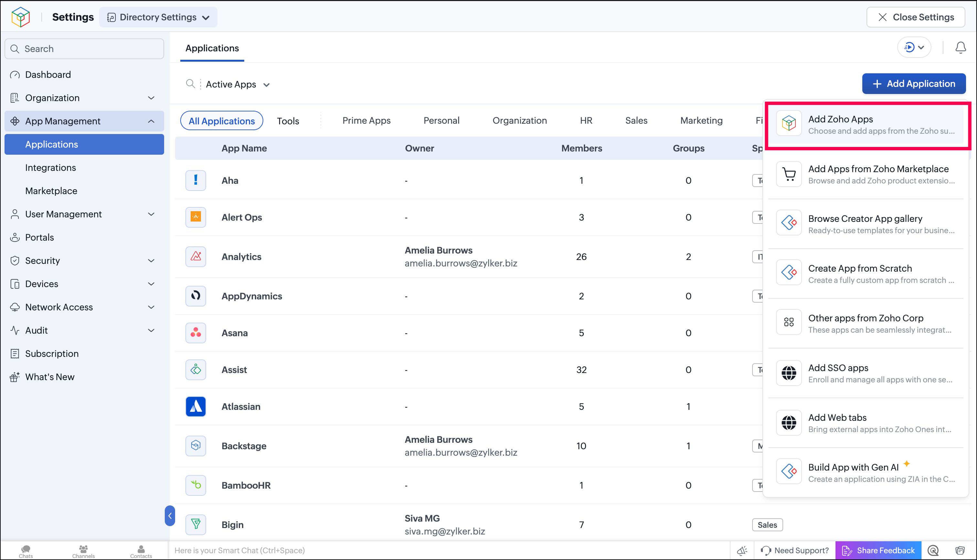The height and width of the screenshot is (560, 977).
Task: Open the Aha app icon
Action: [x=196, y=181]
